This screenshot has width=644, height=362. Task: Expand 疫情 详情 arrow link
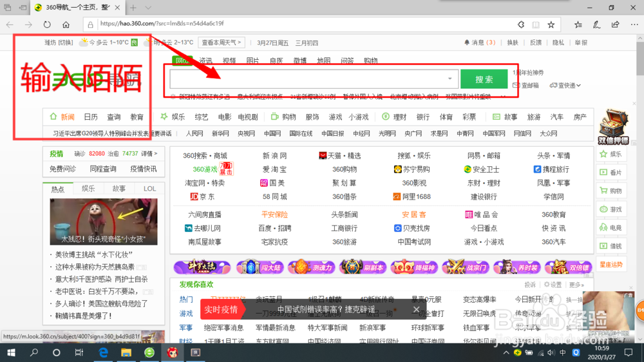pos(149,154)
